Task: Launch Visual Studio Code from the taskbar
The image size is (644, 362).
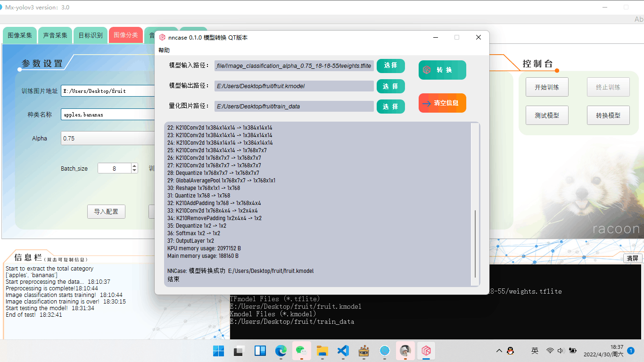Action: [x=343, y=351]
